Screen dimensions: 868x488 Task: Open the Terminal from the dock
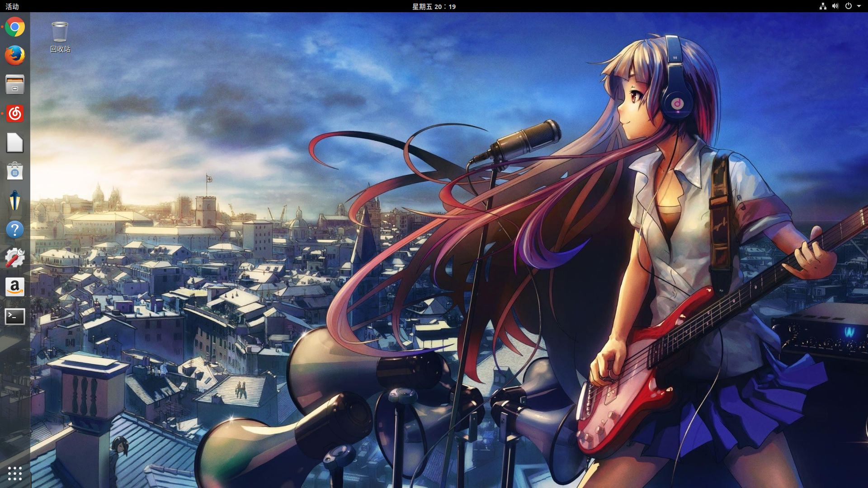(15, 316)
